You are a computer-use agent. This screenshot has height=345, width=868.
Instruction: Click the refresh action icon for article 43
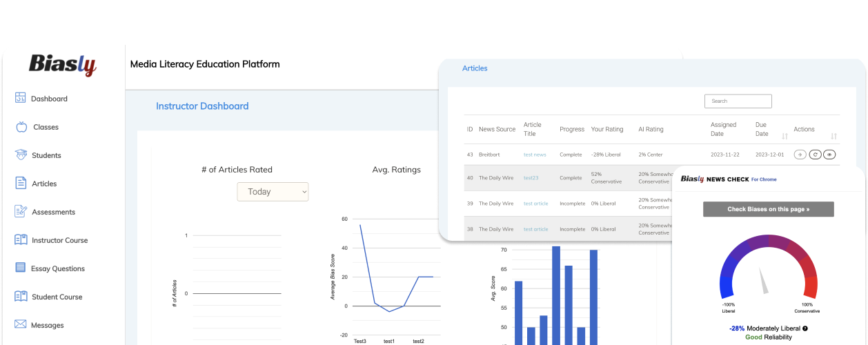[x=815, y=155]
